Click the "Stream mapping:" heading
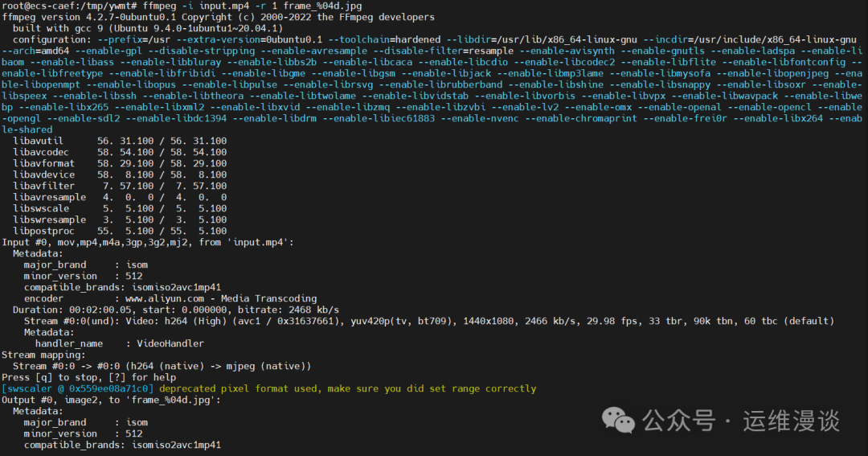The height and width of the screenshot is (456, 868). 43,355
